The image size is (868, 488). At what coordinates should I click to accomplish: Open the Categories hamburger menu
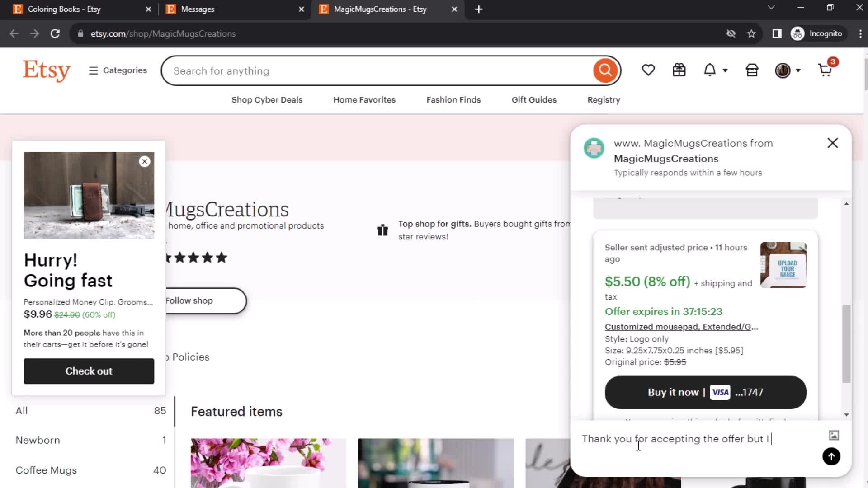click(x=118, y=70)
